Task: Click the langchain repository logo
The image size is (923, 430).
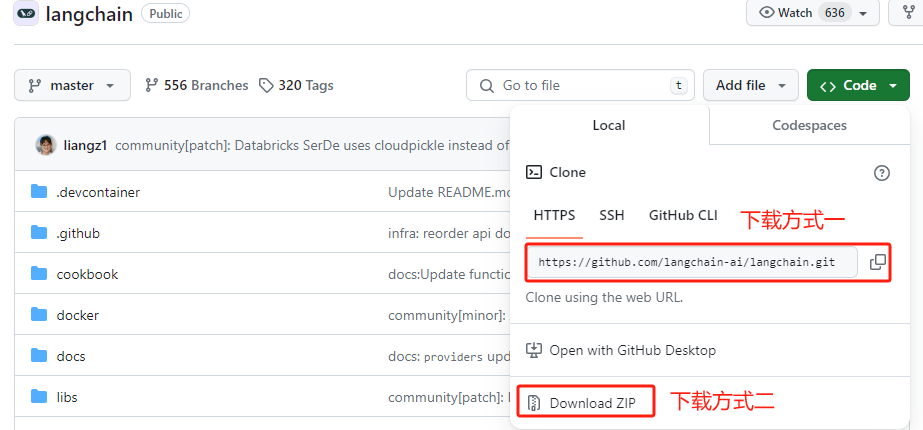Action: coord(26,14)
